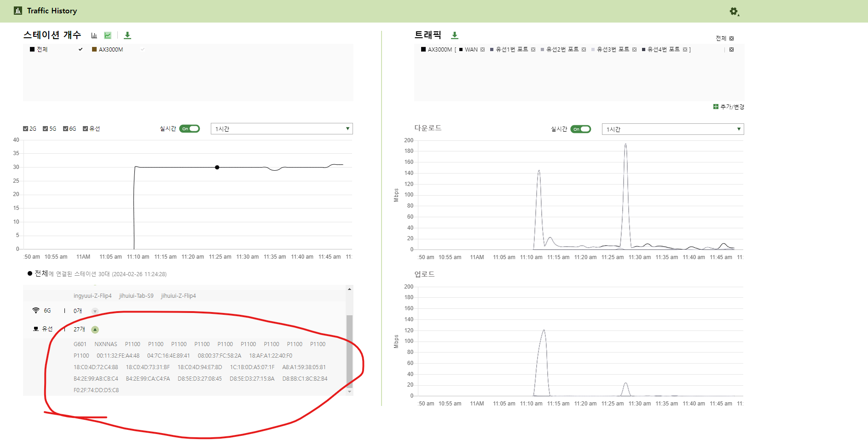
Task: Remove 유선2번 포트 from traffic legend
Action: [x=584, y=50]
